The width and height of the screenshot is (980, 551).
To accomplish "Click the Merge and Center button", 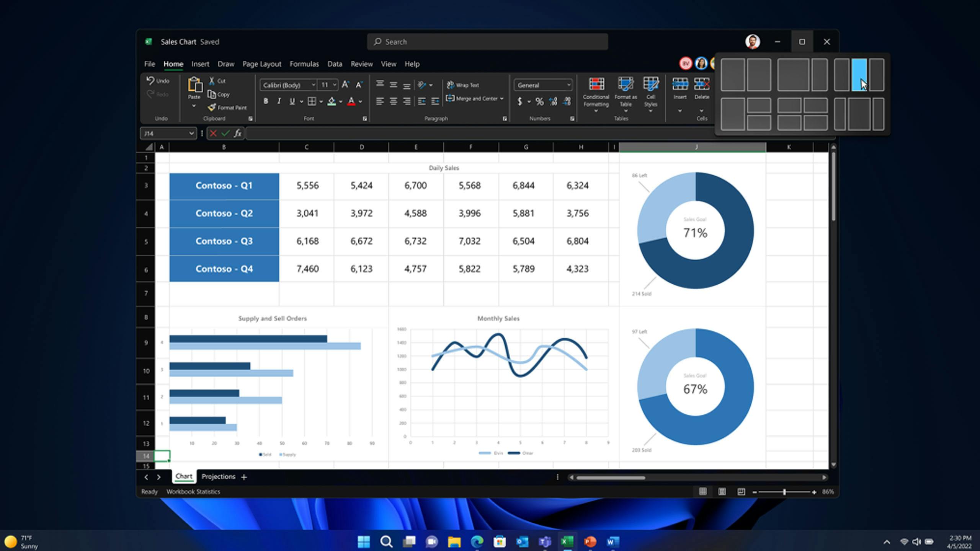I will (475, 98).
